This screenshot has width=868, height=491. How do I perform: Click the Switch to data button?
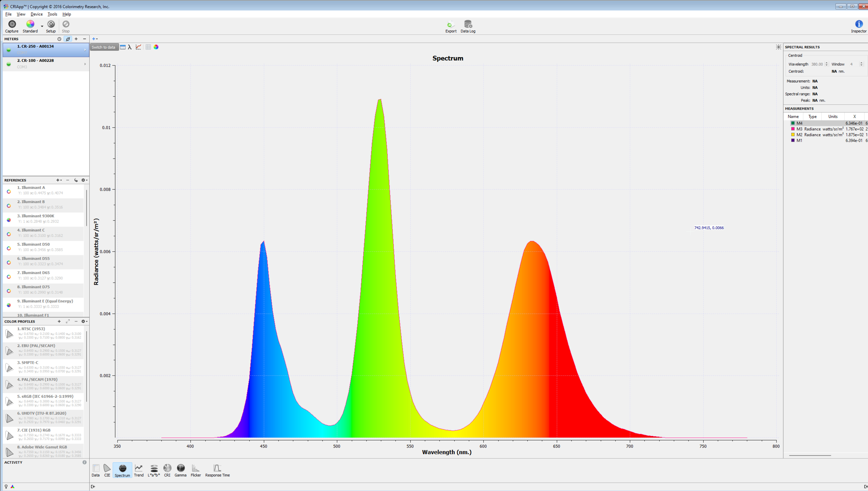coord(104,47)
